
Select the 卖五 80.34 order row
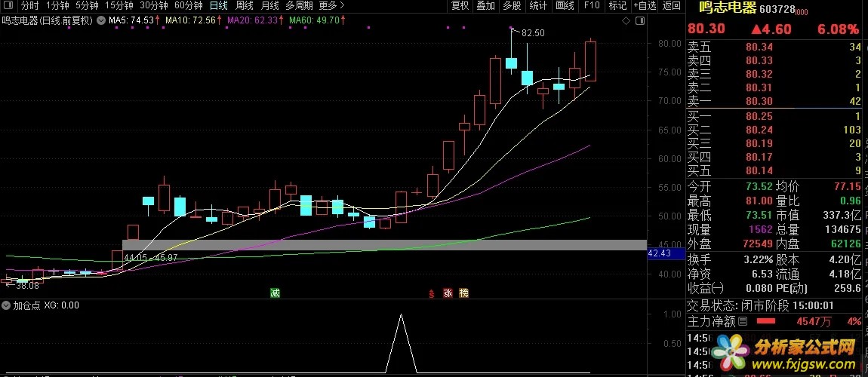tap(774, 47)
